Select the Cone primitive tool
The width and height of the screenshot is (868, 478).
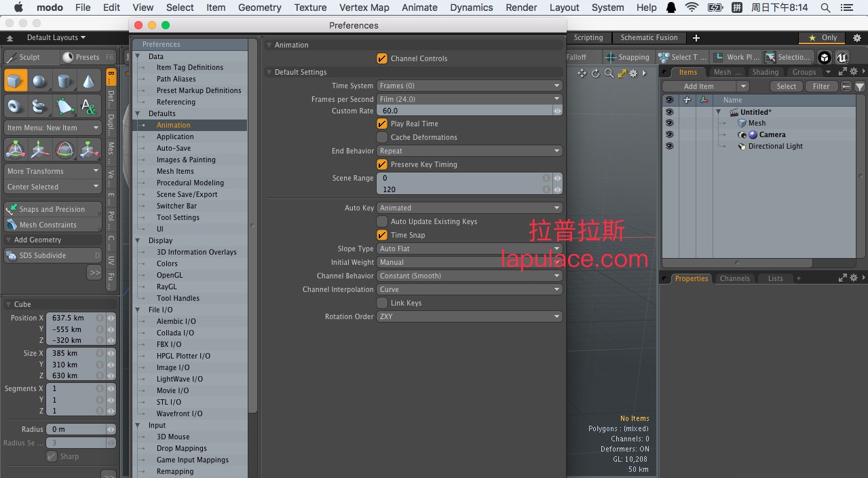[x=89, y=81]
